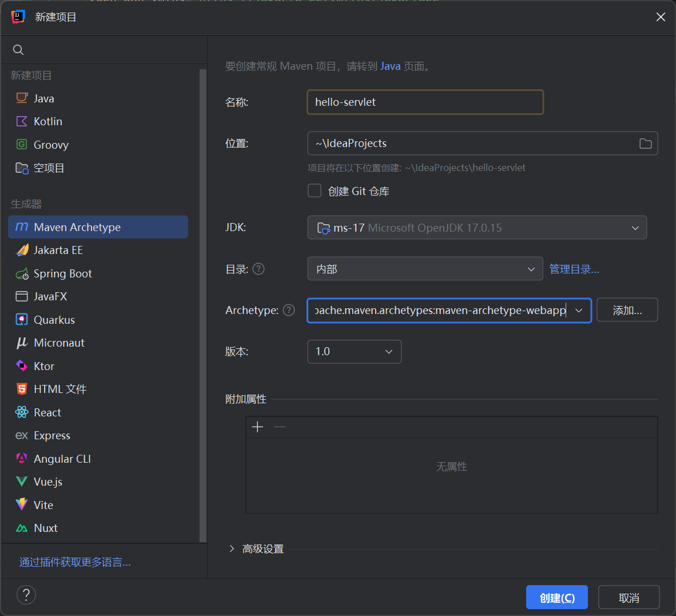This screenshot has width=676, height=616.
Task: Expand the Archetype dropdown arrow
Action: click(579, 311)
